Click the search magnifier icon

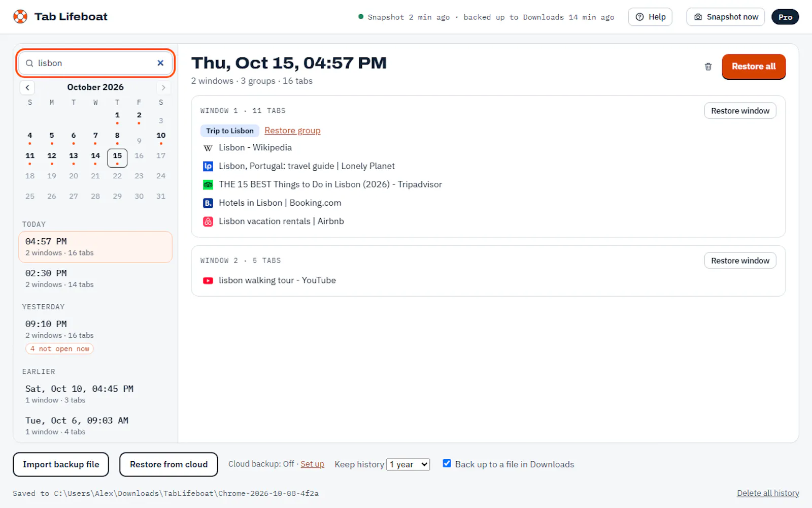pyautogui.click(x=29, y=63)
